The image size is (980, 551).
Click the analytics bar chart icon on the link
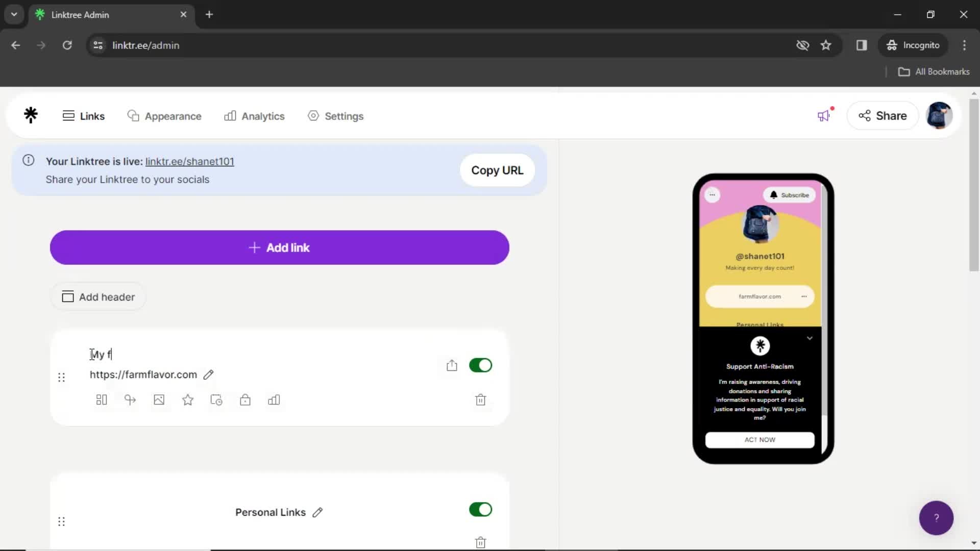(x=274, y=399)
